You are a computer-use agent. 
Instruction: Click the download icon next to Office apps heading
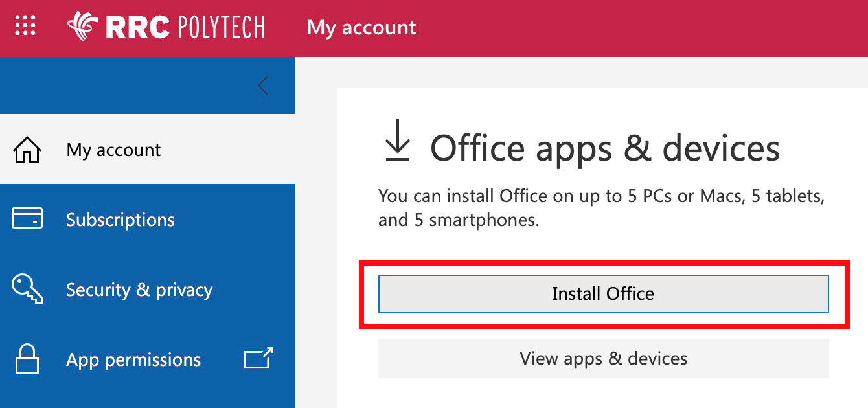397,145
